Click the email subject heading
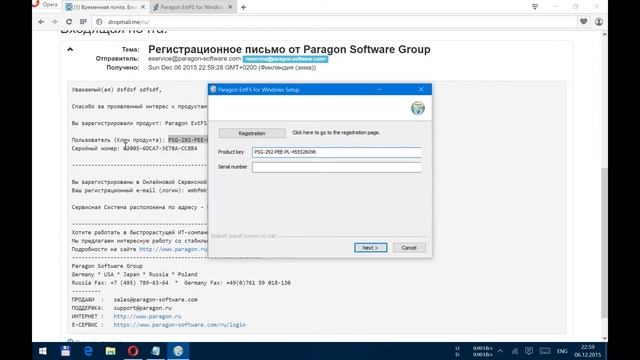 click(x=289, y=49)
